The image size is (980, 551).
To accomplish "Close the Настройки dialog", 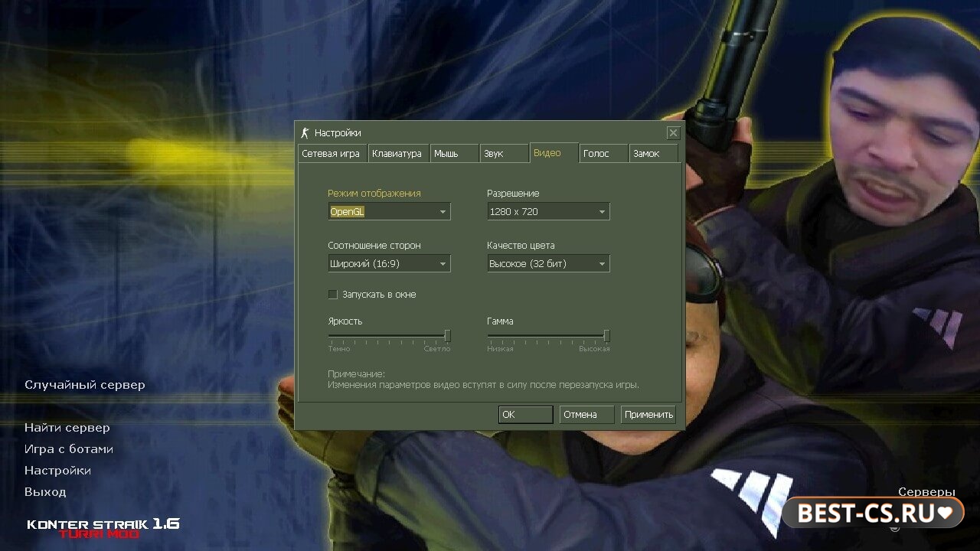I will [673, 133].
